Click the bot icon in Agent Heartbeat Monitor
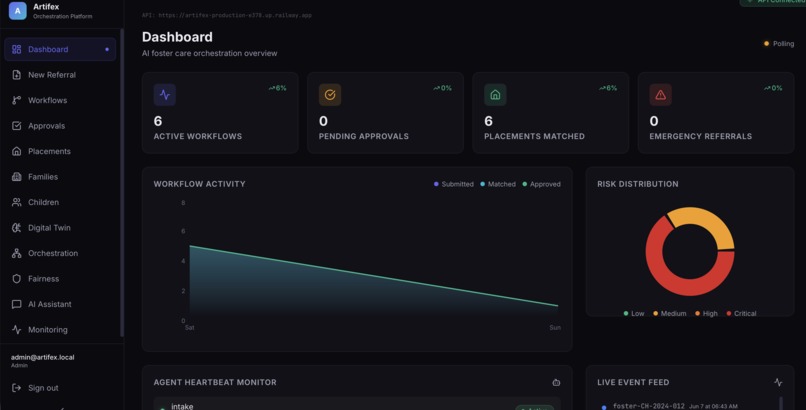 (556, 382)
